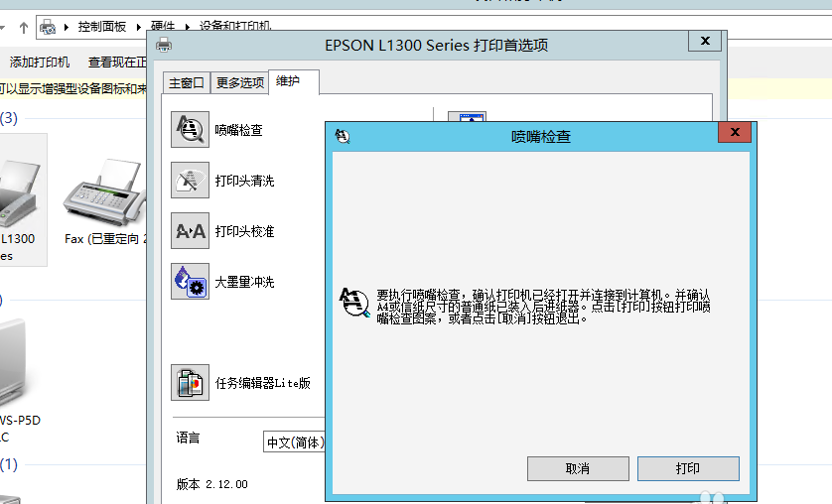Open Job Arranger Lite (任务编辑器Lite版) icon

(x=190, y=382)
